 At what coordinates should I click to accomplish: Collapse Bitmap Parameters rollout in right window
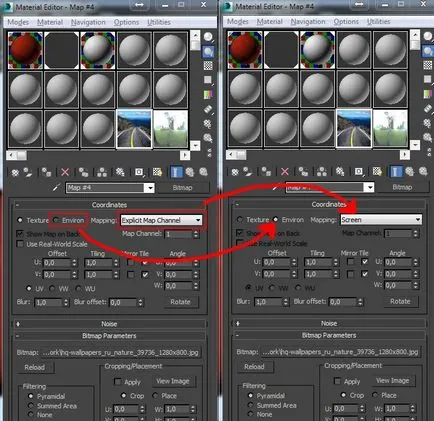(329, 335)
